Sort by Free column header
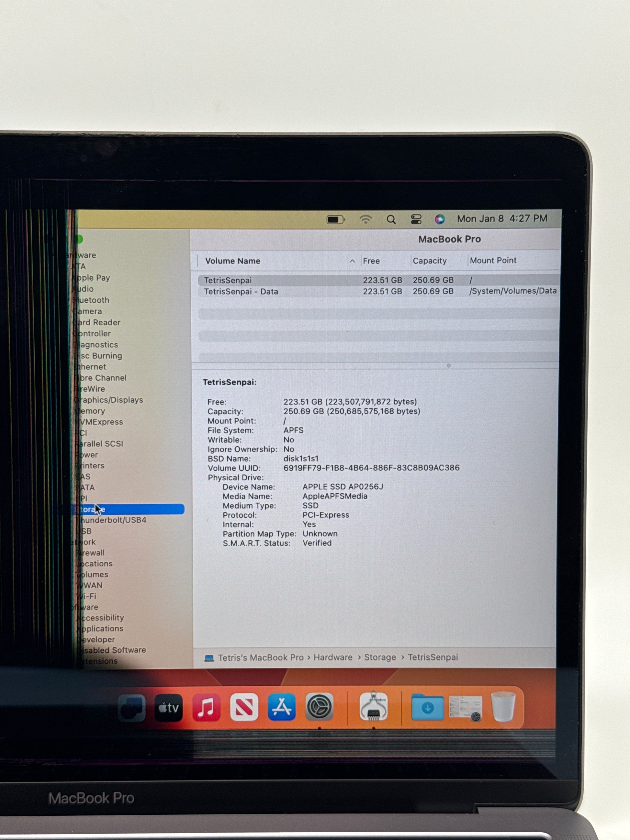This screenshot has width=630, height=840. [371, 261]
